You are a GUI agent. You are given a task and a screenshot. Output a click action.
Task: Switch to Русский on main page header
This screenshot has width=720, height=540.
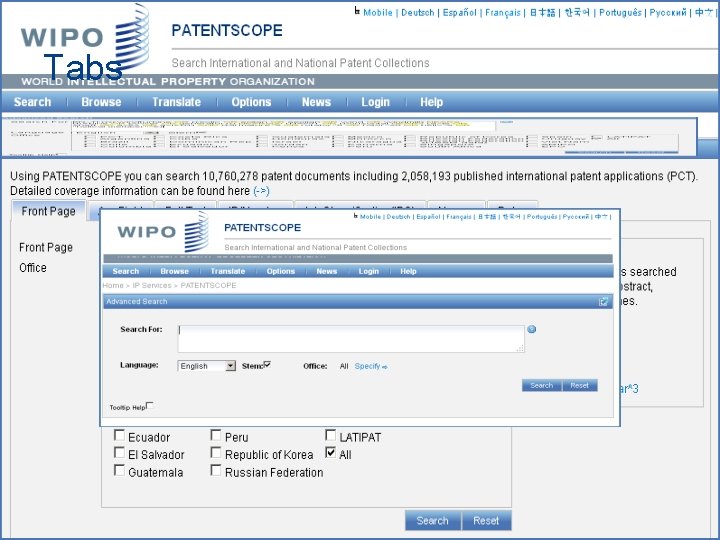[668, 12]
